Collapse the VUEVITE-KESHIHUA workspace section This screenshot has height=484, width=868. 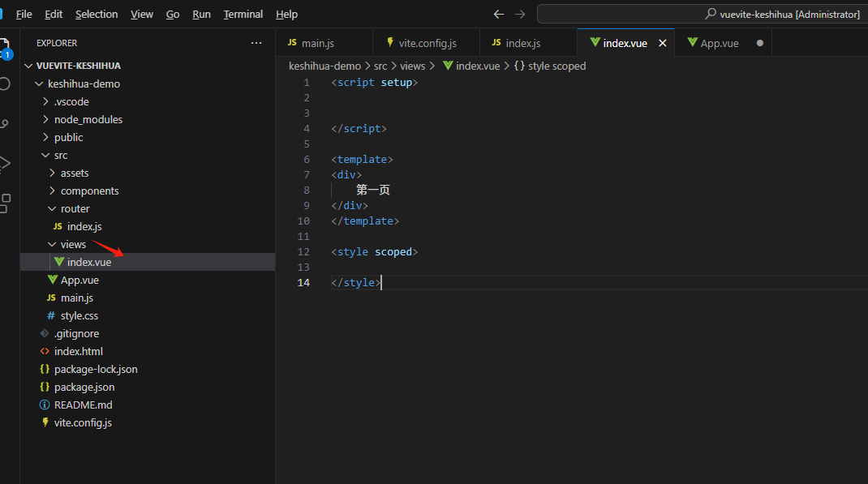(x=78, y=66)
